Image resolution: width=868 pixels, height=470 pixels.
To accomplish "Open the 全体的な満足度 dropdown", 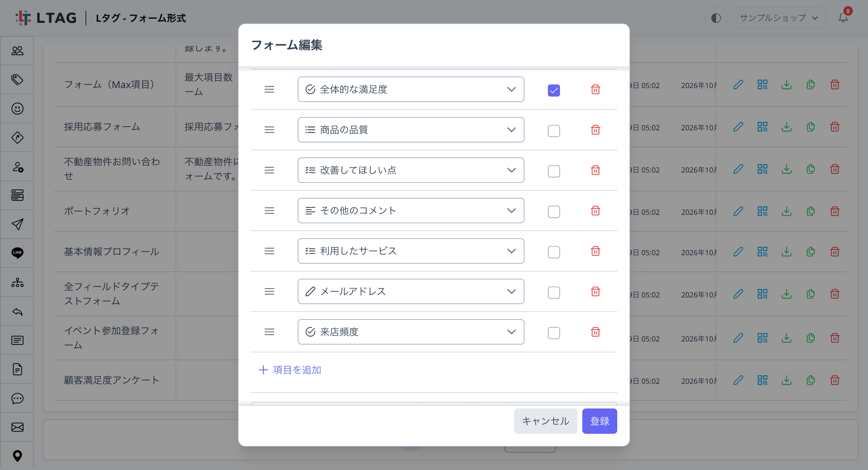I will click(x=411, y=89).
